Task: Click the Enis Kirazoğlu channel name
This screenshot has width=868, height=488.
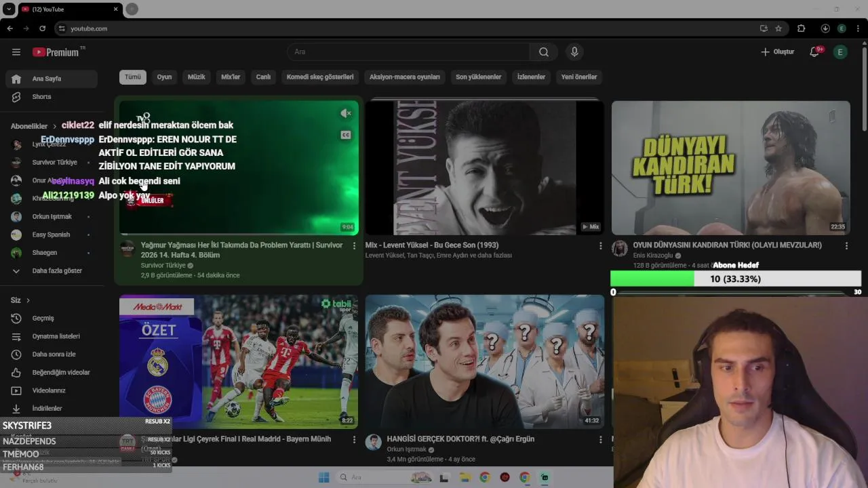Action: point(652,256)
